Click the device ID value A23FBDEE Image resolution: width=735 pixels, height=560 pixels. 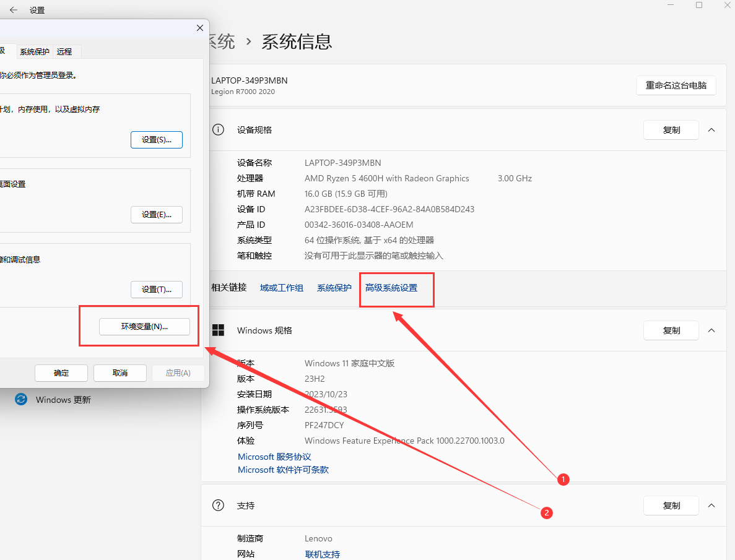point(389,209)
